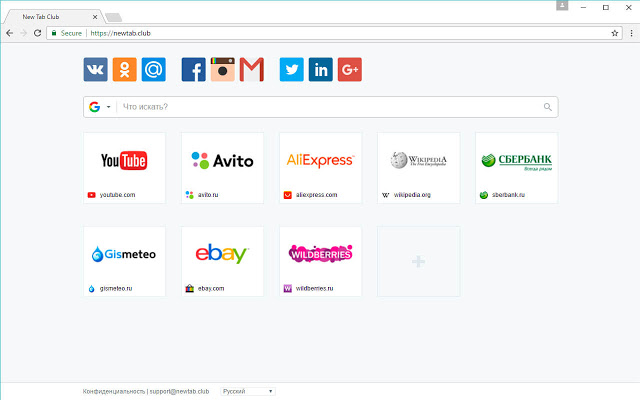
Task: Open the Gmail shortcut icon
Action: coord(251,69)
